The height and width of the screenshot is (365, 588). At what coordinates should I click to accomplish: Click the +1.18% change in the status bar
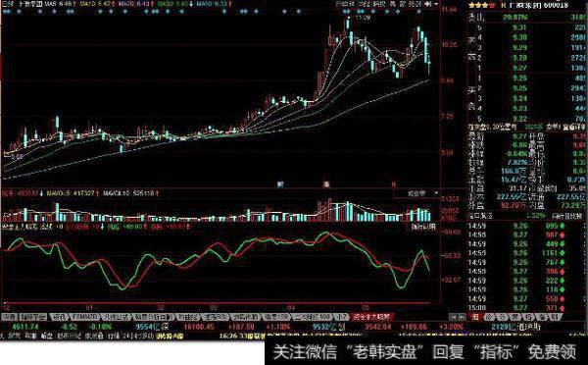tap(278, 327)
